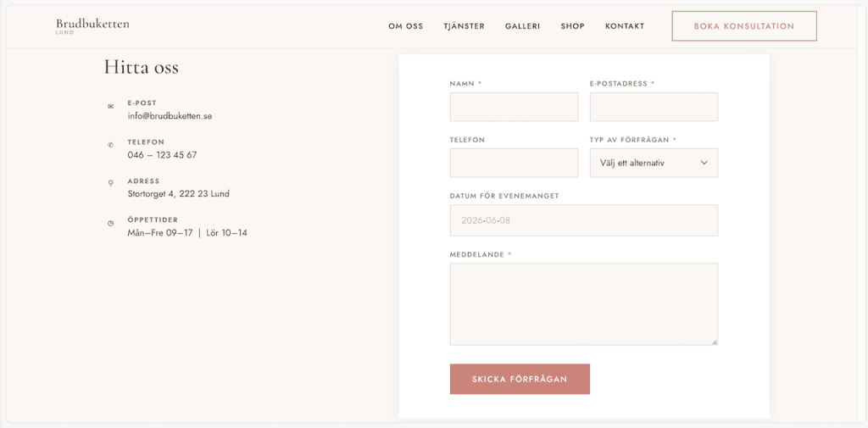Image resolution: width=868 pixels, height=428 pixels.
Task: Focus the Namn input field
Action: pyautogui.click(x=515, y=107)
